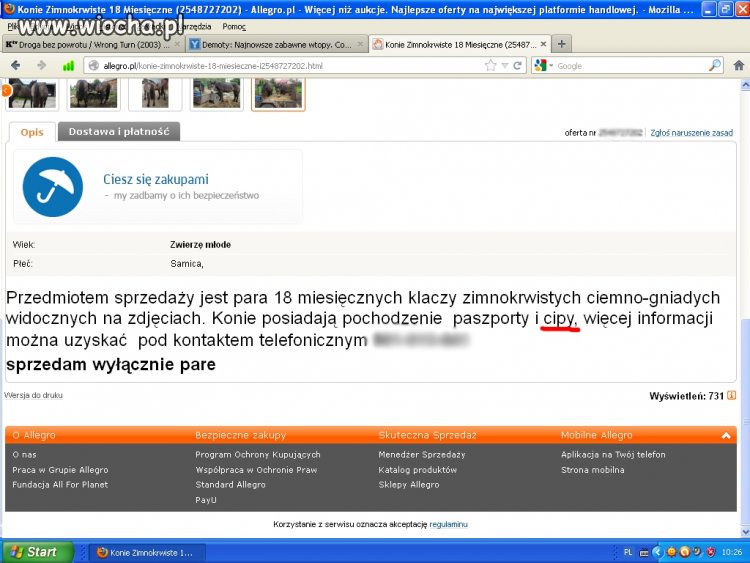Switch to Demoty tab

(x=276, y=44)
